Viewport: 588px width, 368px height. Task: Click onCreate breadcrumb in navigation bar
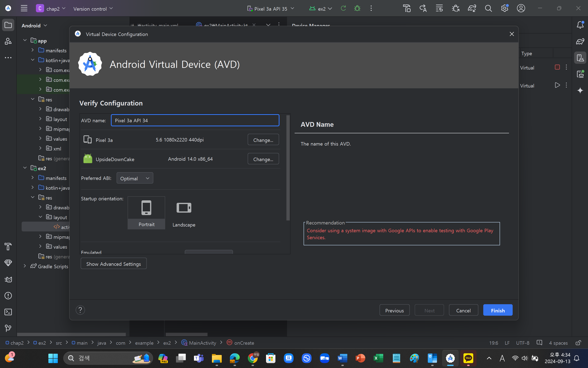coord(240,343)
